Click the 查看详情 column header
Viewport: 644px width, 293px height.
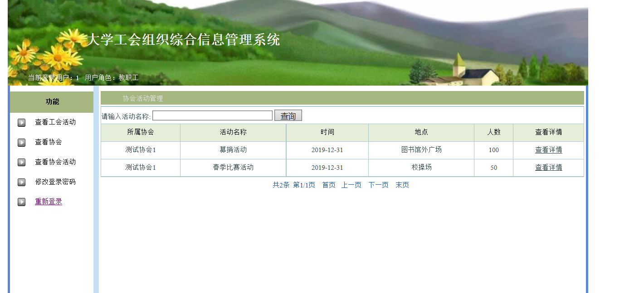(x=549, y=132)
